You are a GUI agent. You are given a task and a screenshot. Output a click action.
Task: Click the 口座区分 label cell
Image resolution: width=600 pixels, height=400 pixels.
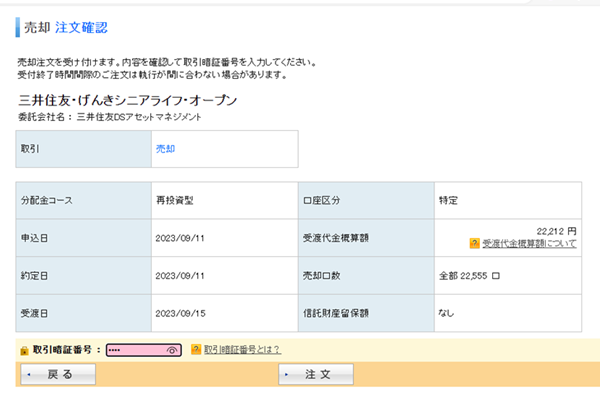(366, 200)
